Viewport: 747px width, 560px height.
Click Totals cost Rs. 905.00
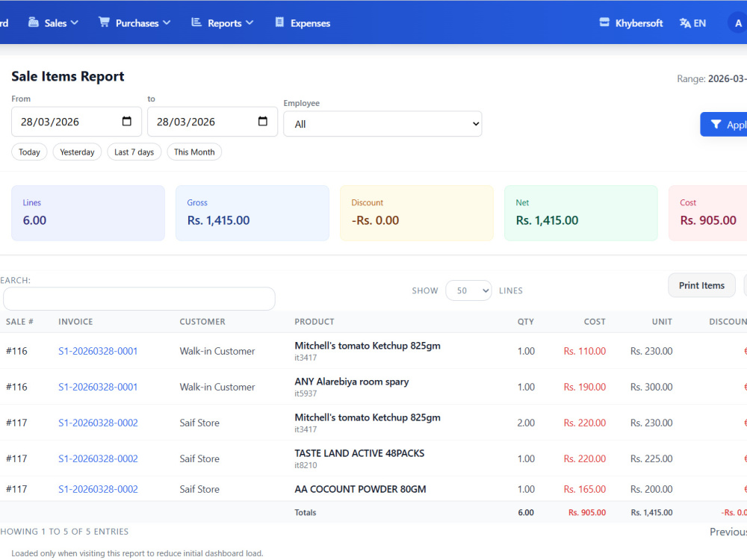[x=587, y=512]
